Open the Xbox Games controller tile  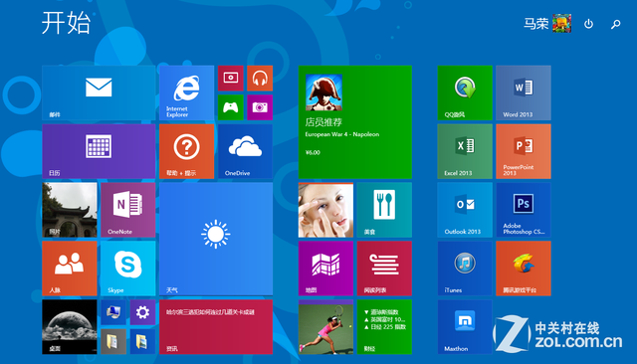pyautogui.click(x=230, y=107)
